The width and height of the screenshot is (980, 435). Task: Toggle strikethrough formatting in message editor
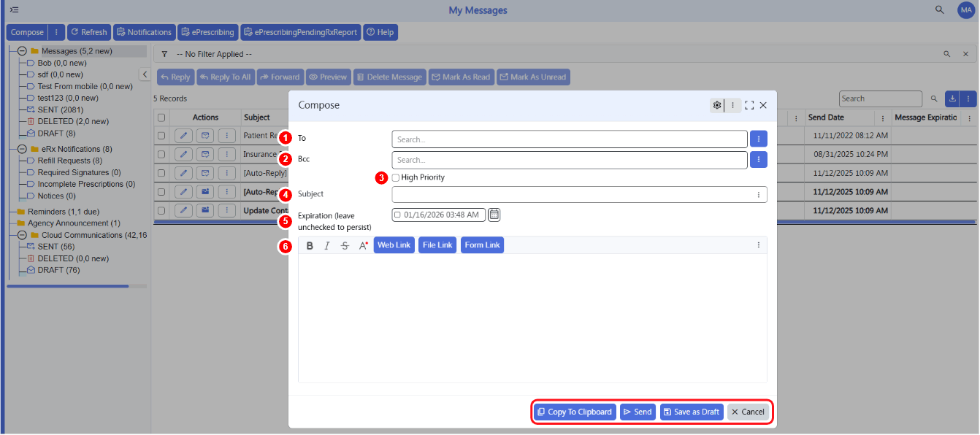point(345,245)
